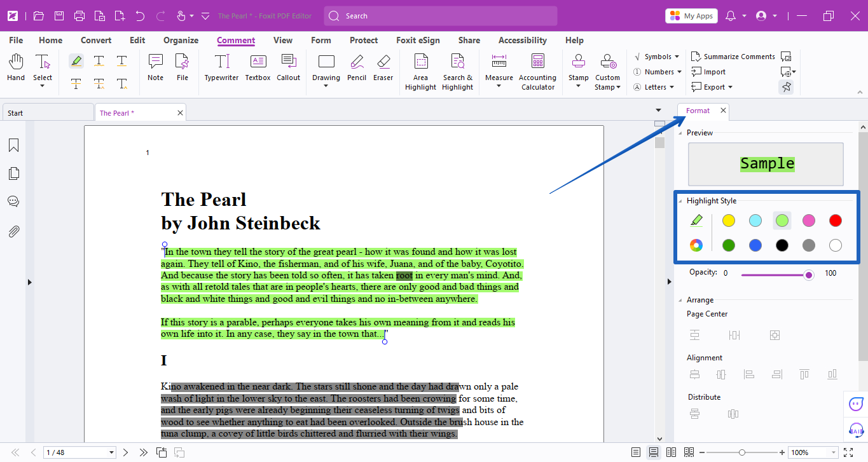Attach a File as comment

(x=183, y=68)
